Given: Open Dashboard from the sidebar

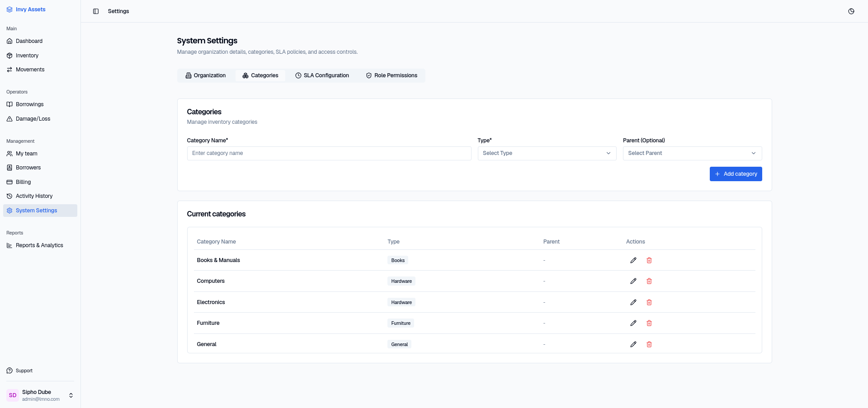Looking at the screenshot, I should coord(40,41).
